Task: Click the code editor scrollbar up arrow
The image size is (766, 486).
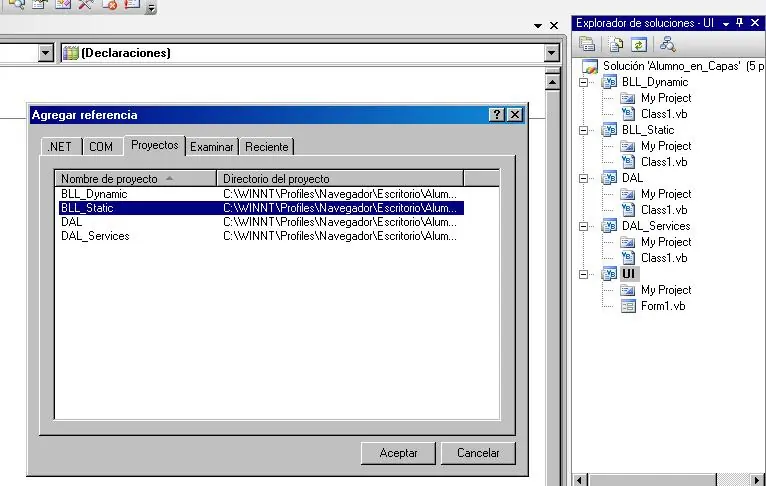Action: pyautogui.click(x=553, y=82)
